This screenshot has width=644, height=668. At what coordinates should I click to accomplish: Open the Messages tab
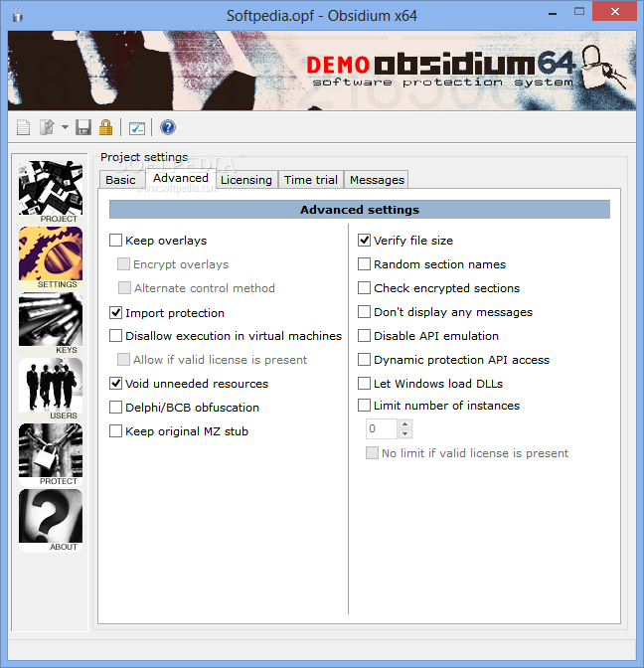(x=377, y=180)
